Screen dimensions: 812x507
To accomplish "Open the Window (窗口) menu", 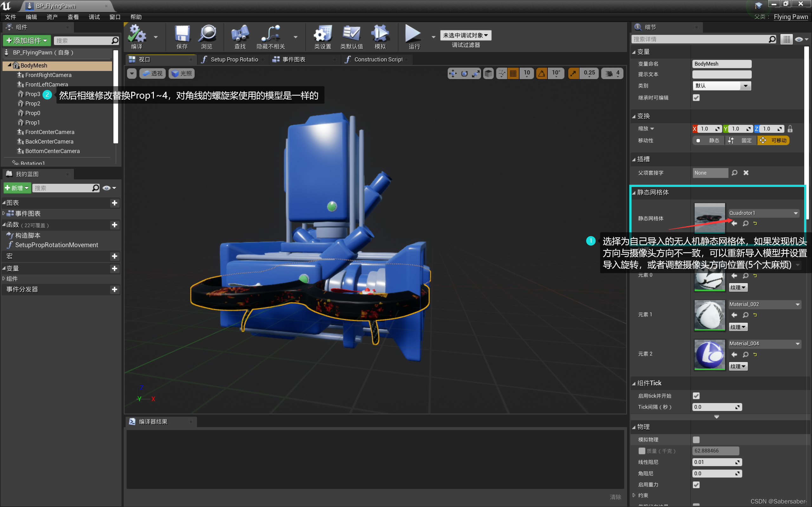I will [115, 17].
